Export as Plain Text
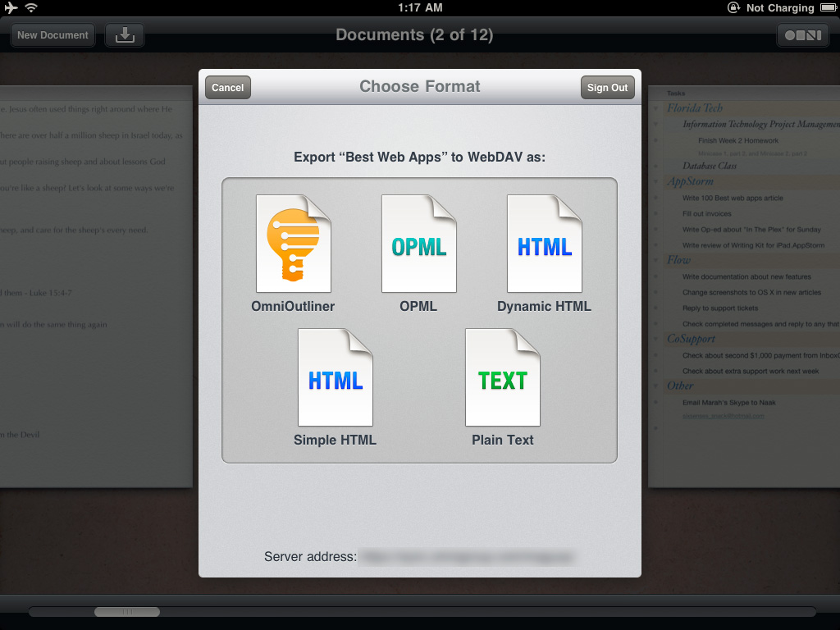 (503, 377)
